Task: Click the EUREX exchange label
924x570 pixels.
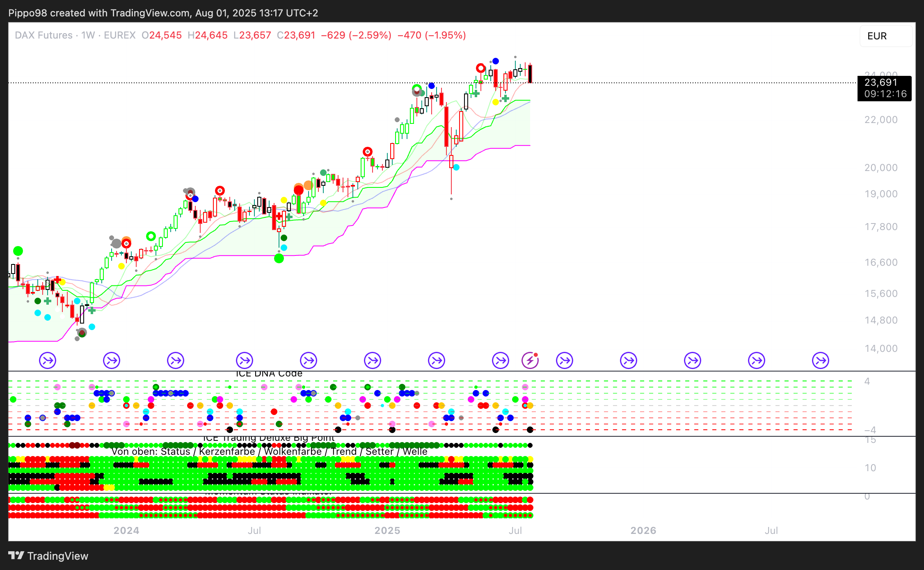Action: pyautogui.click(x=119, y=35)
